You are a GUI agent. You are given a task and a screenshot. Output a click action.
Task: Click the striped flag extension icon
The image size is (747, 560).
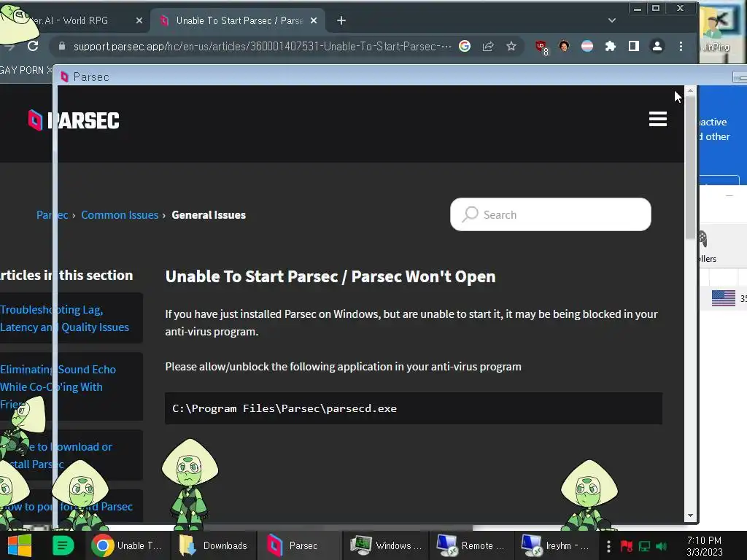(587, 46)
